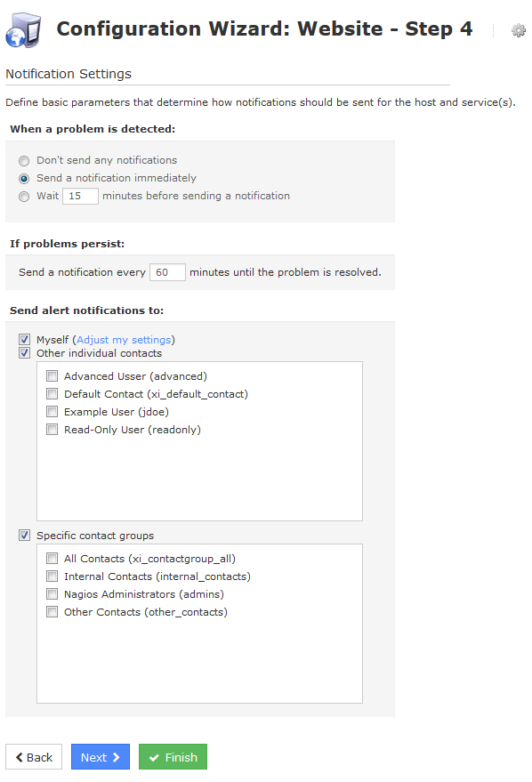
Task: Check Example User (jdoe) contact
Action: (52, 412)
